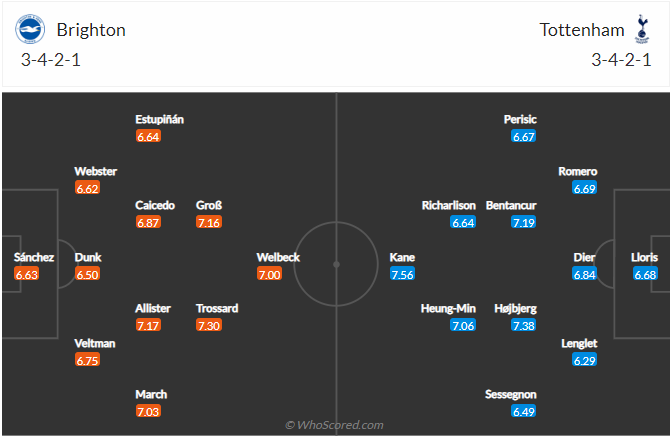Select Caicedo player name
This screenshot has height=436, width=672.
coord(155,205)
